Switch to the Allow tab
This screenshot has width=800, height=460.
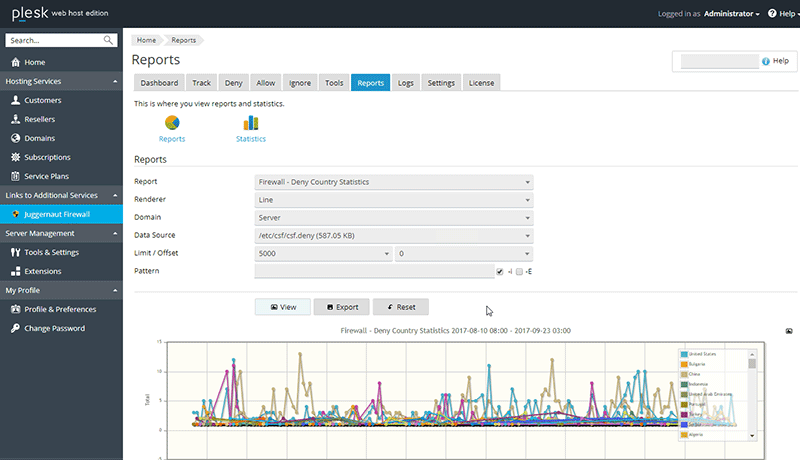click(x=266, y=83)
